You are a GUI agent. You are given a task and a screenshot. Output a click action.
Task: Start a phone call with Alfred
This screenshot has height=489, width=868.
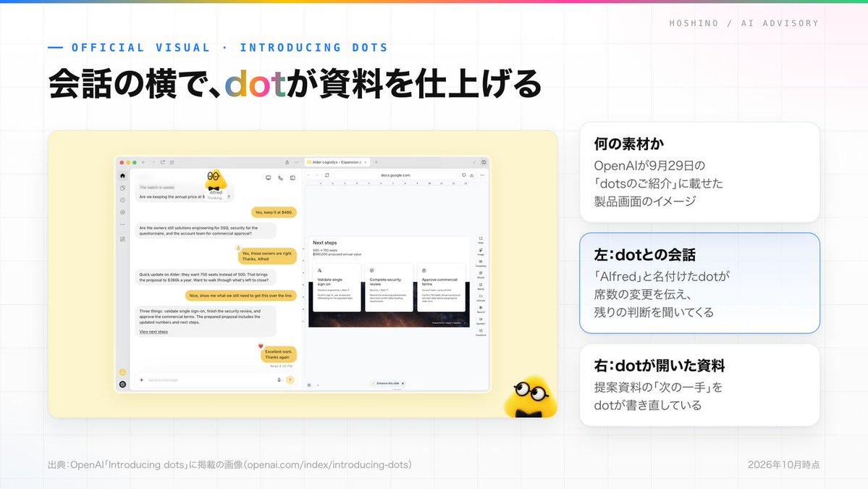click(281, 177)
